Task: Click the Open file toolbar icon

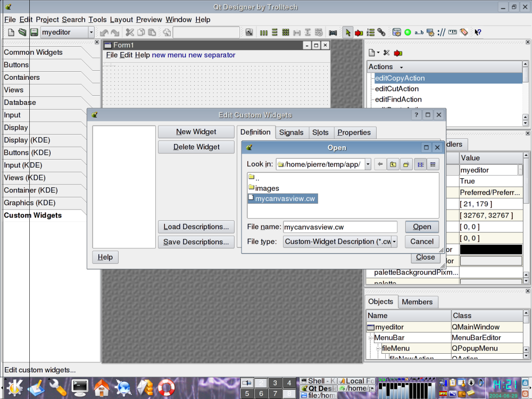Action: (x=22, y=32)
